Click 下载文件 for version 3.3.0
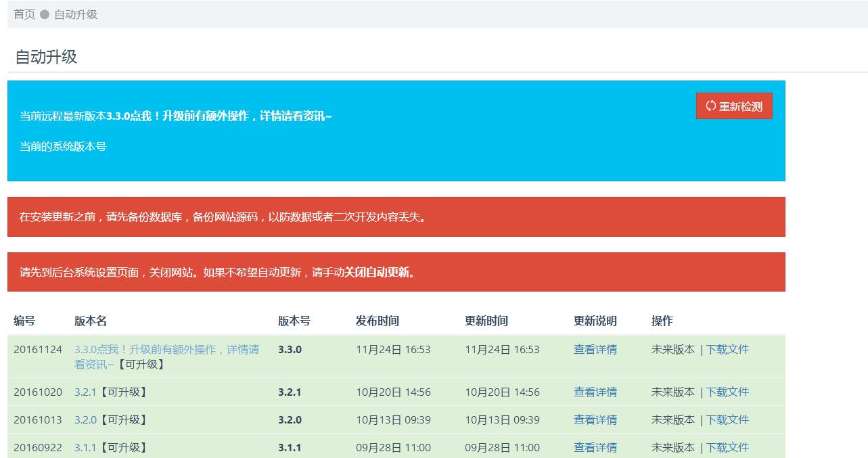 (728, 349)
